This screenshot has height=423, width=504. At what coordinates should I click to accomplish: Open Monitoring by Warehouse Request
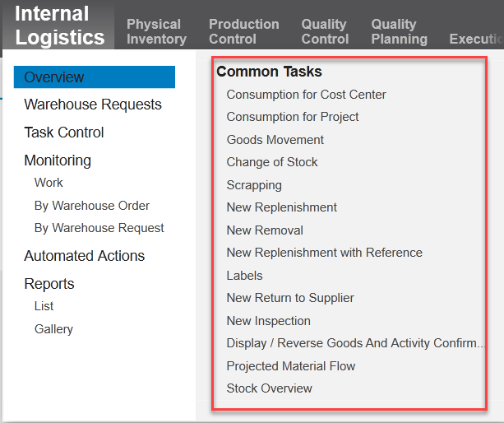coord(99,228)
